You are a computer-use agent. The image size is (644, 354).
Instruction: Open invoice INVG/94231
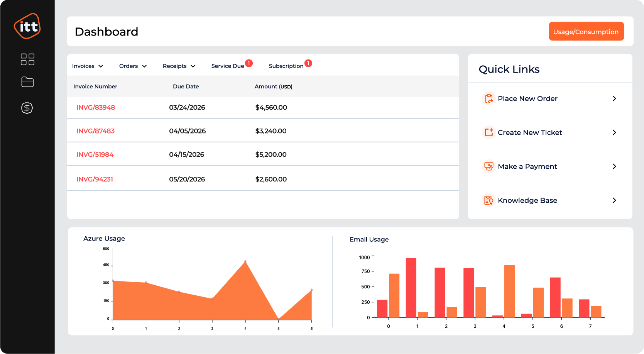(95, 179)
